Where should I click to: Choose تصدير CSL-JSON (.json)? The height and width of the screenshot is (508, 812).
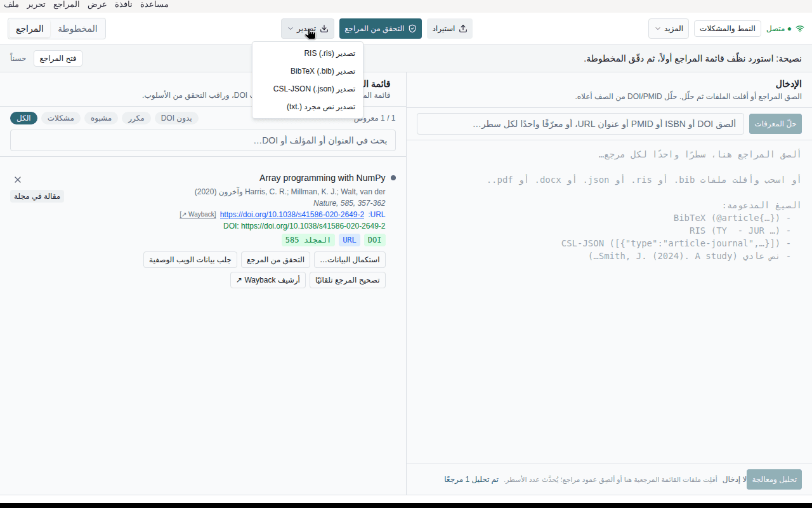(308, 89)
